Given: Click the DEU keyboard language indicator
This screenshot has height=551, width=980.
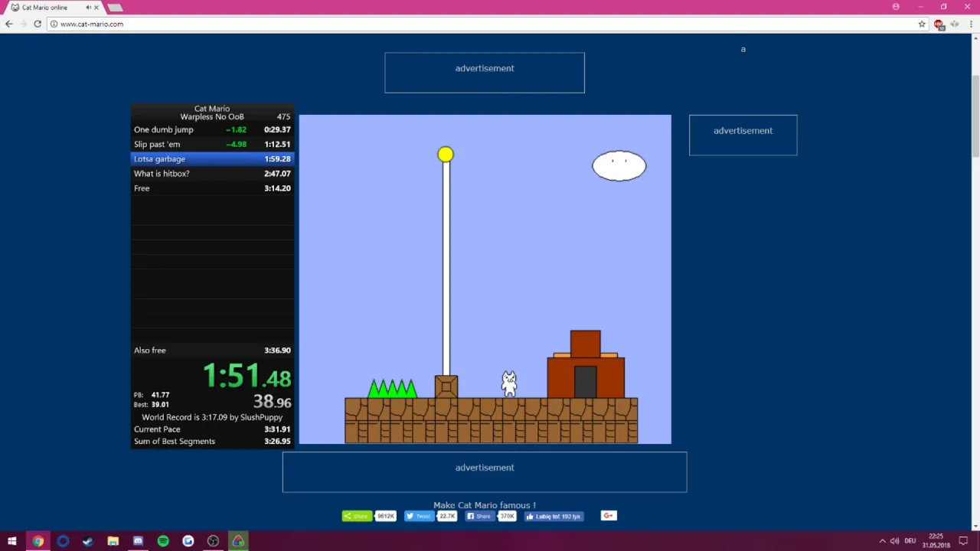Looking at the screenshot, I should 910,541.
